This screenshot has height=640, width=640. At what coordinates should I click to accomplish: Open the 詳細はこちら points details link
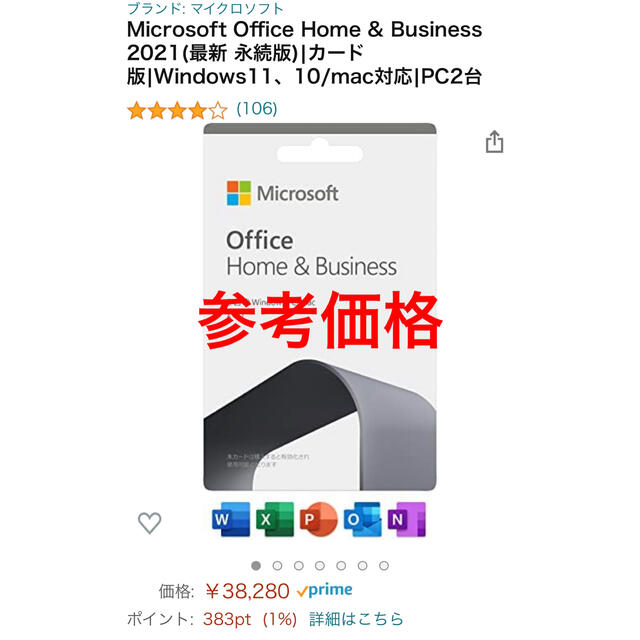click(x=356, y=619)
